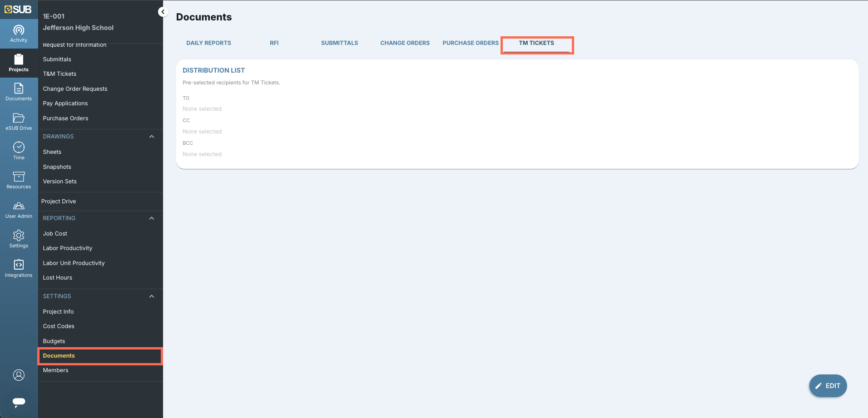The image size is (868, 418).
Task: Click the SETTINGS section header text
Action: [x=57, y=296]
